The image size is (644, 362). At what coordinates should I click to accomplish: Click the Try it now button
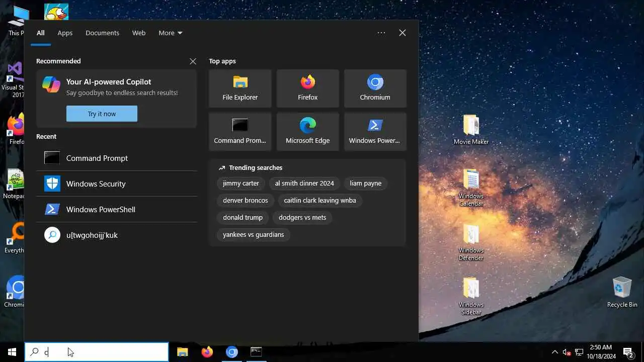(102, 114)
